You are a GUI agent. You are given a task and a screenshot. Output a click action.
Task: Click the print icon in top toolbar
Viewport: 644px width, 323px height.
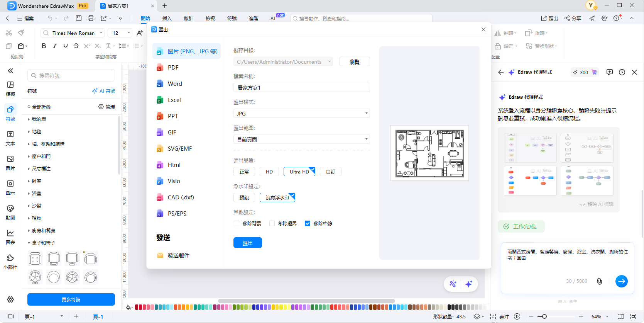(x=91, y=18)
